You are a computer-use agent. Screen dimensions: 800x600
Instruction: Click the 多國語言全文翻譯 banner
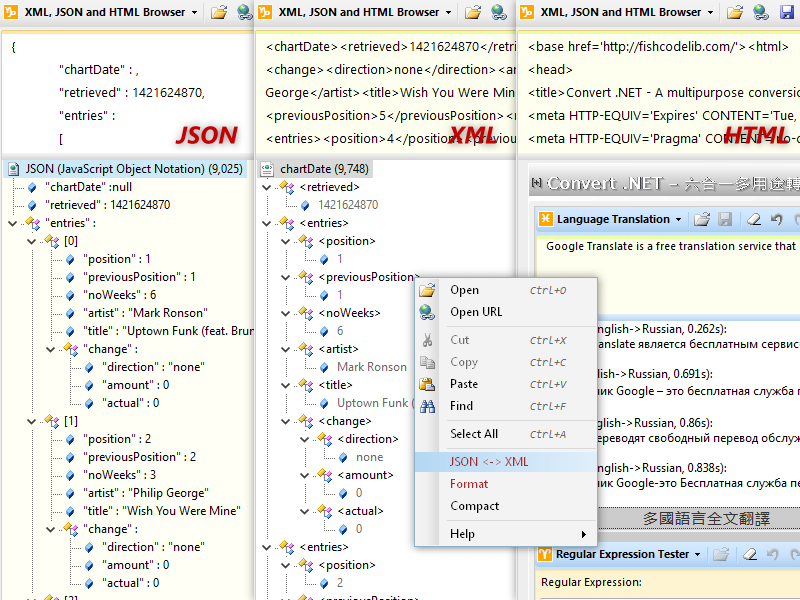[x=706, y=518]
